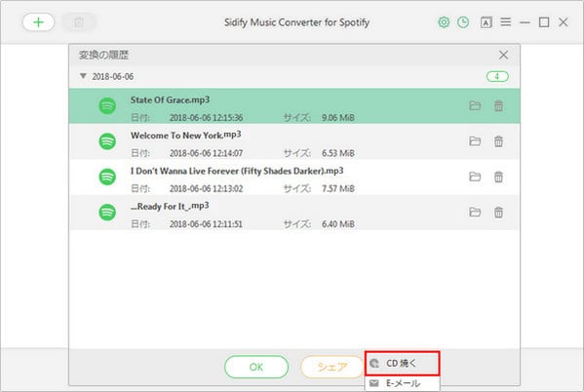Screen dimensions: 584x392
Task: Click Spotify icon beside Welcome To New York.mp3
Action: (x=107, y=141)
